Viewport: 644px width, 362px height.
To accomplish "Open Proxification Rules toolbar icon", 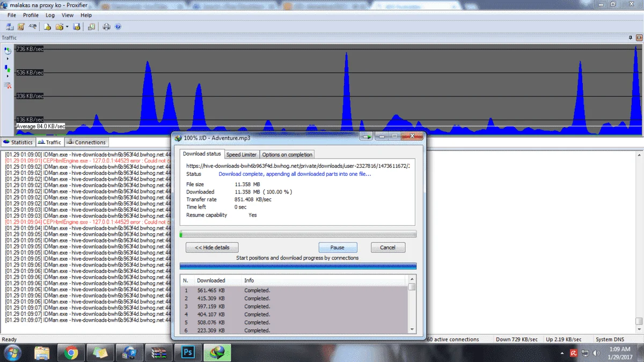I will (21, 26).
